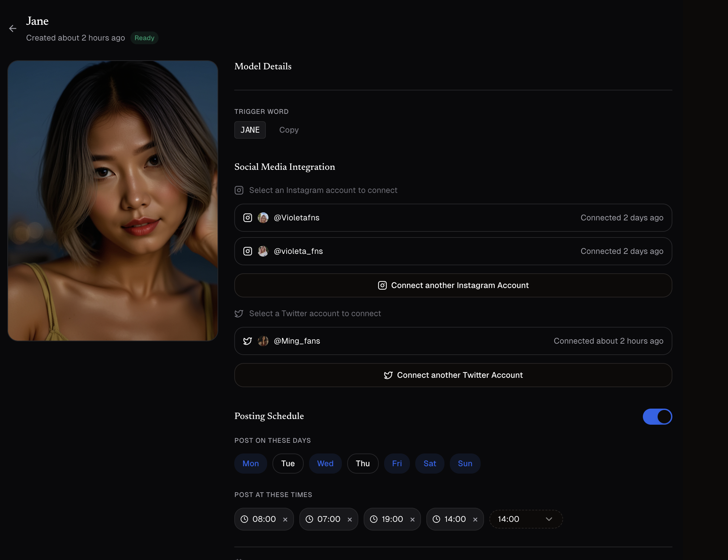Click Twitter bird icon beside @Ming_fans
The height and width of the screenshot is (560, 728).
[248, 341]
